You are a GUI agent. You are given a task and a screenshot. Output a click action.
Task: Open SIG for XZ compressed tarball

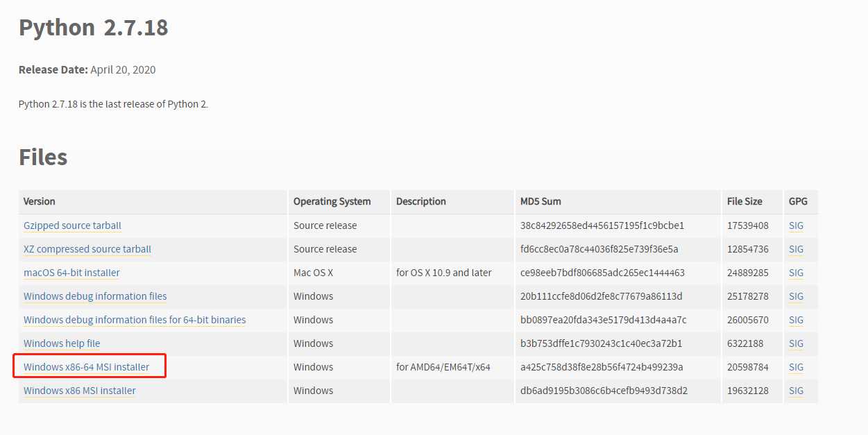(x=796, y=249)
